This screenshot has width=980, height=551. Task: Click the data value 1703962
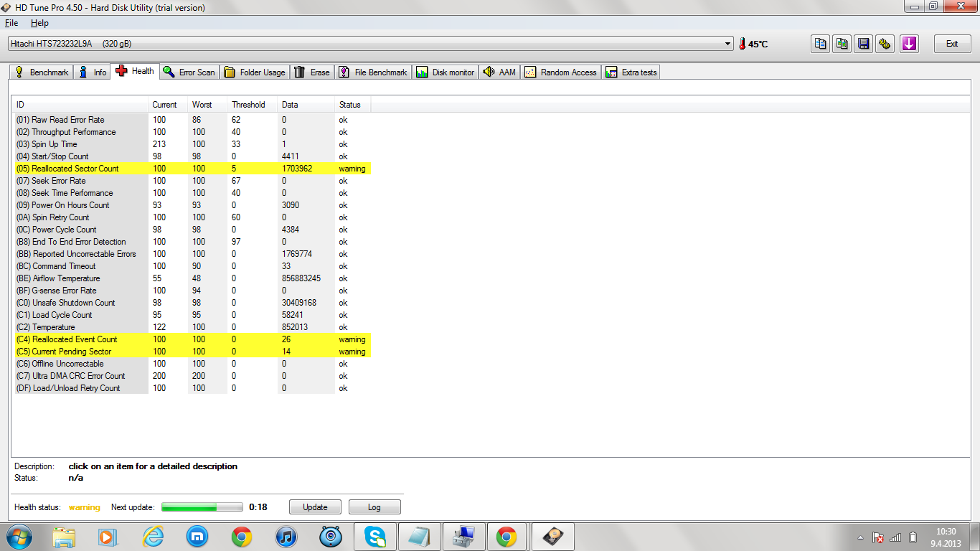(x=297, y=169)
